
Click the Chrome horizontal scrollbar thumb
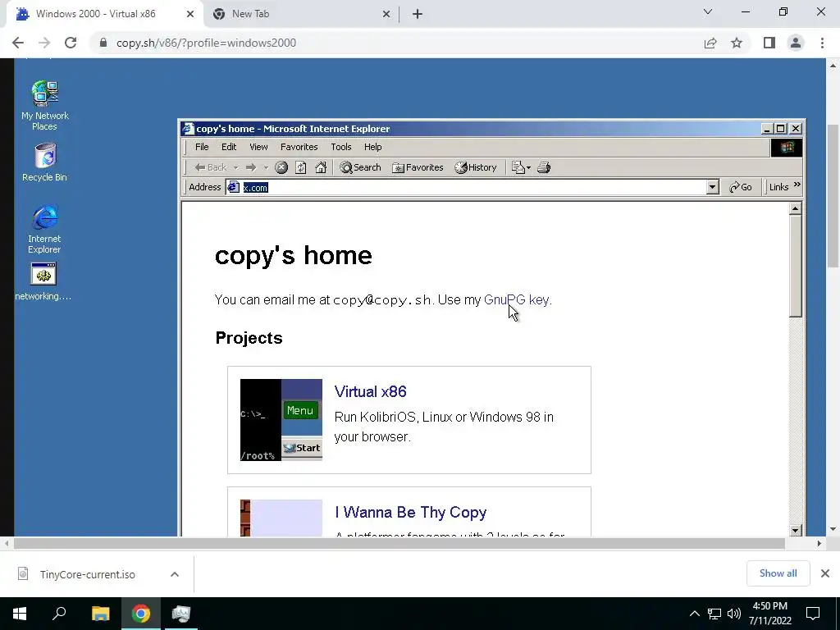399,543
